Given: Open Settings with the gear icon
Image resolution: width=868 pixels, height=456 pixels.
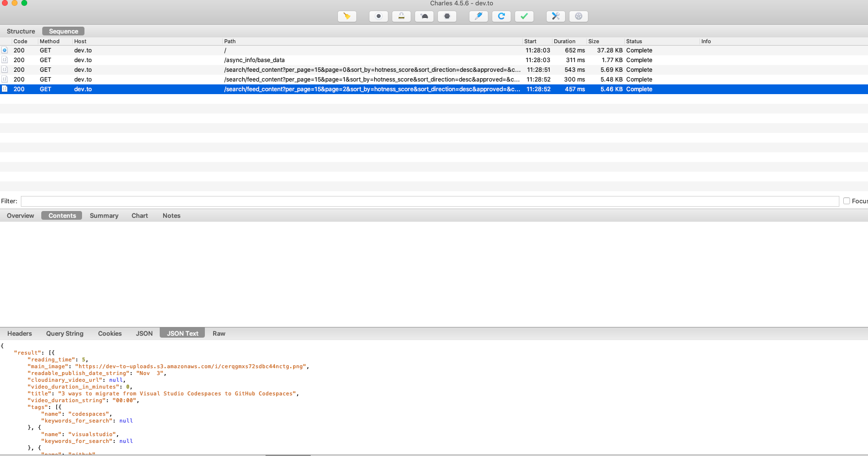Looking at the screenshot, I should pos(578,16).
